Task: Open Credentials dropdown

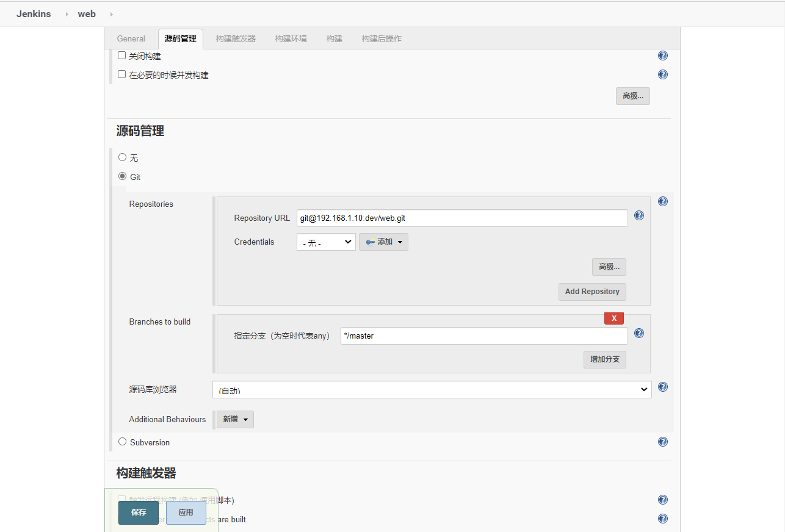Action: click(x=326, y=242)
